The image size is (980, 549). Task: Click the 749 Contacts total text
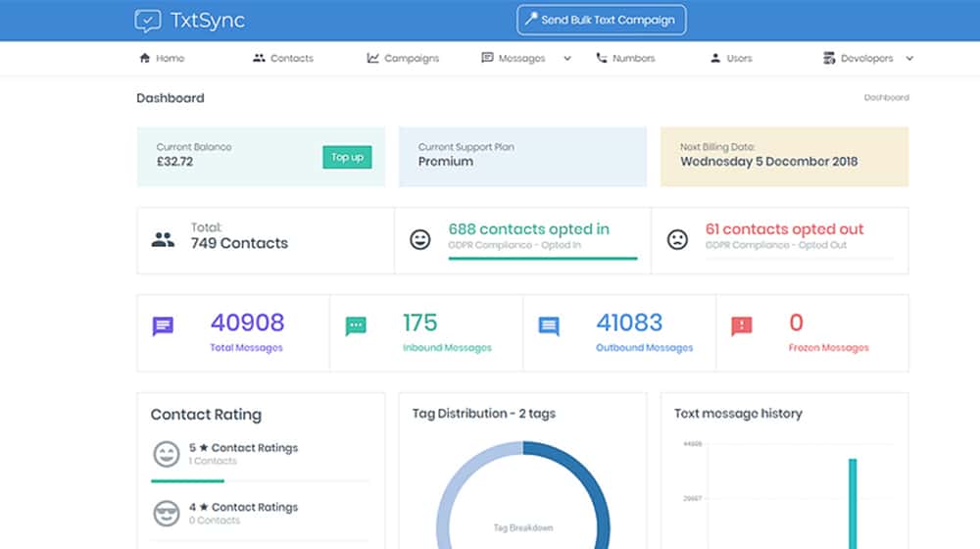point(239,243)
